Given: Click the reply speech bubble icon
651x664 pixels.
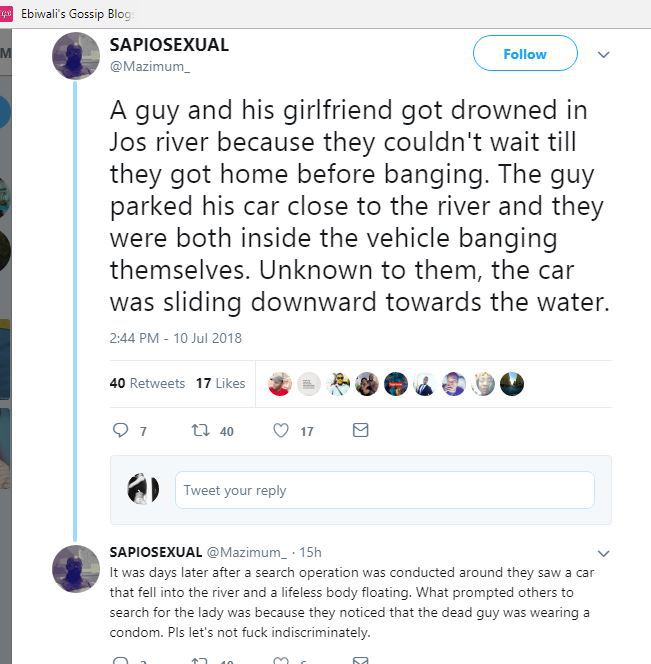Looking at the screenshot, I should click(x=121, y=431).
